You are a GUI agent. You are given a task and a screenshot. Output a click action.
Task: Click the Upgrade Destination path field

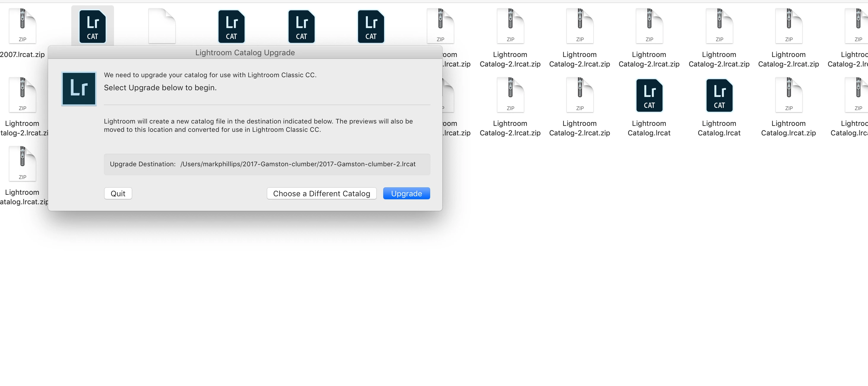[267, 164]
